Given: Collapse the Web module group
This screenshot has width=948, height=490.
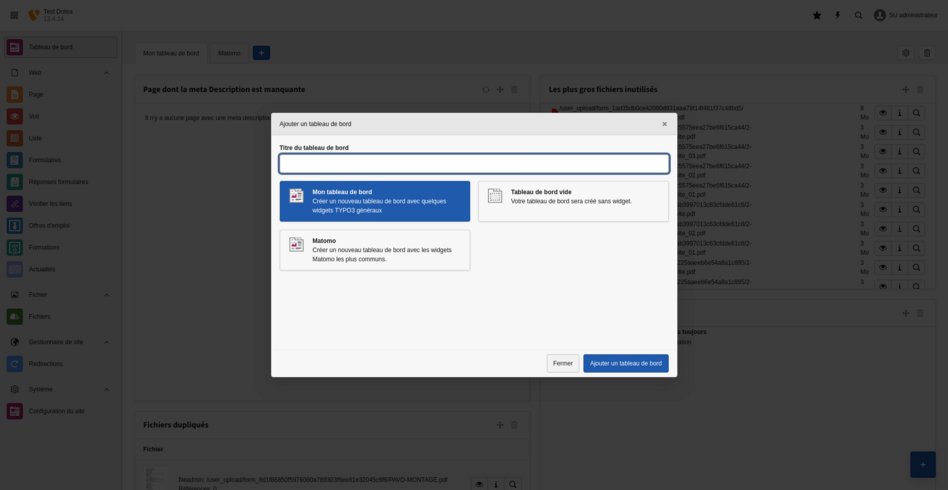Looking at the screenshot, I should tap(106, 73).
